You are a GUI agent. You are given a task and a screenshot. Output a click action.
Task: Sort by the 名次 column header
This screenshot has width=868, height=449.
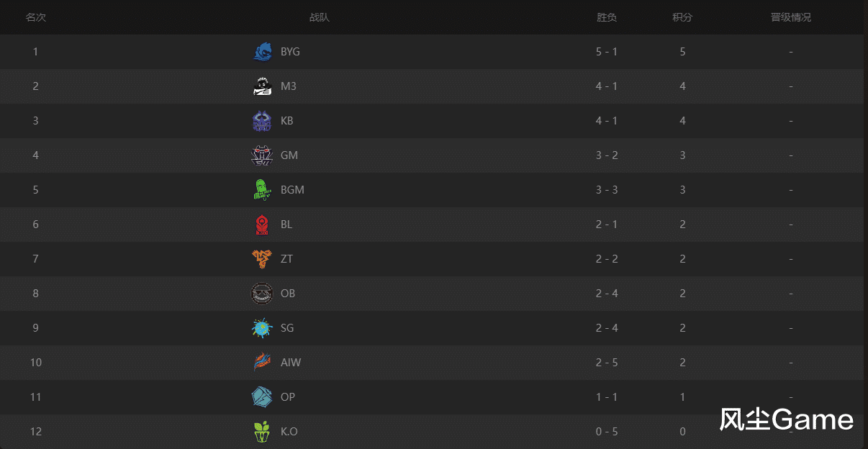(x=36, y=17)
